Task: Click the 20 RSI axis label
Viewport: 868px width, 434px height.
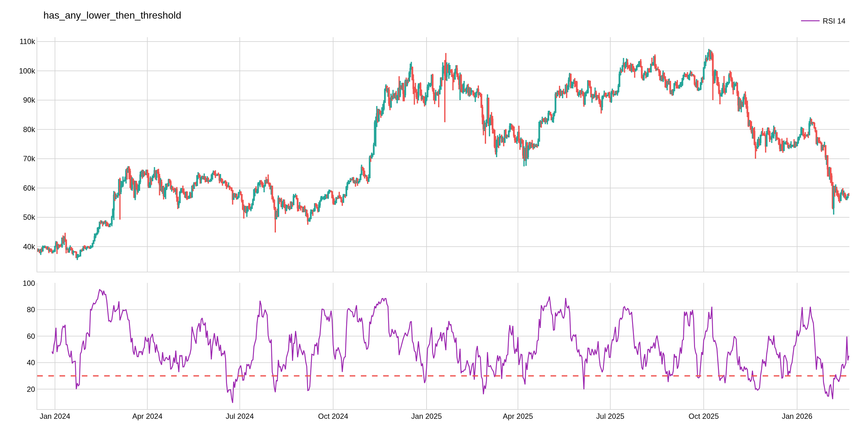Action: 31,389
